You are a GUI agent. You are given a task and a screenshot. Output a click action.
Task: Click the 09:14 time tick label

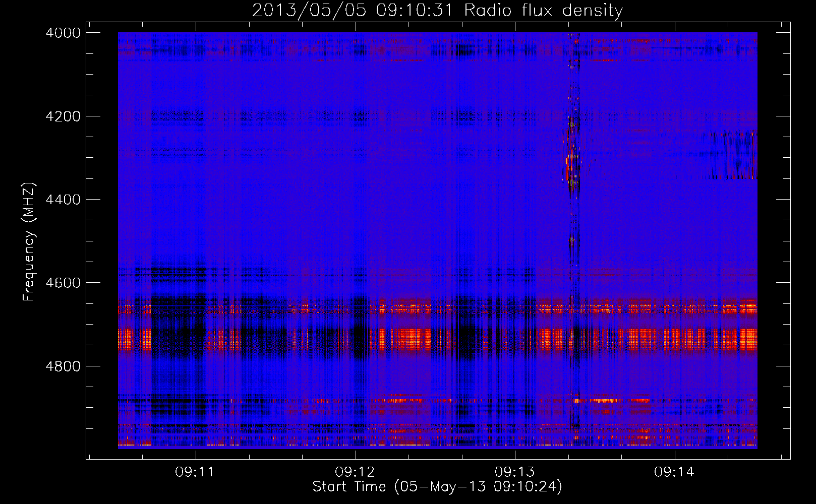674,472
